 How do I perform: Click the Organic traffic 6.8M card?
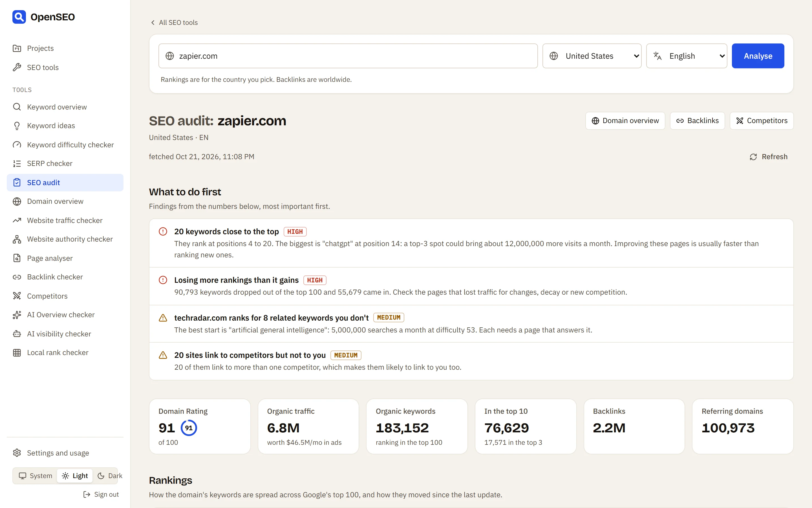[x=308, y=426]
